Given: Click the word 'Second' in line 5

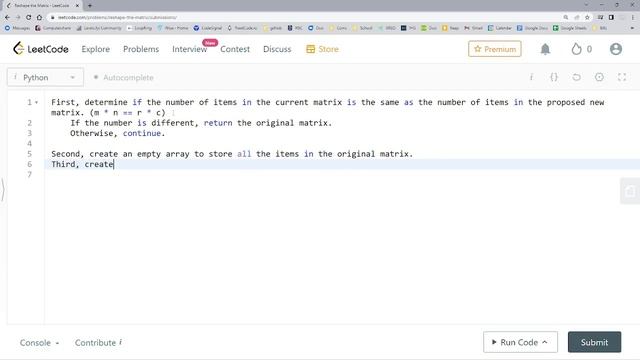Looking at the screenshot, I should 66,154.
